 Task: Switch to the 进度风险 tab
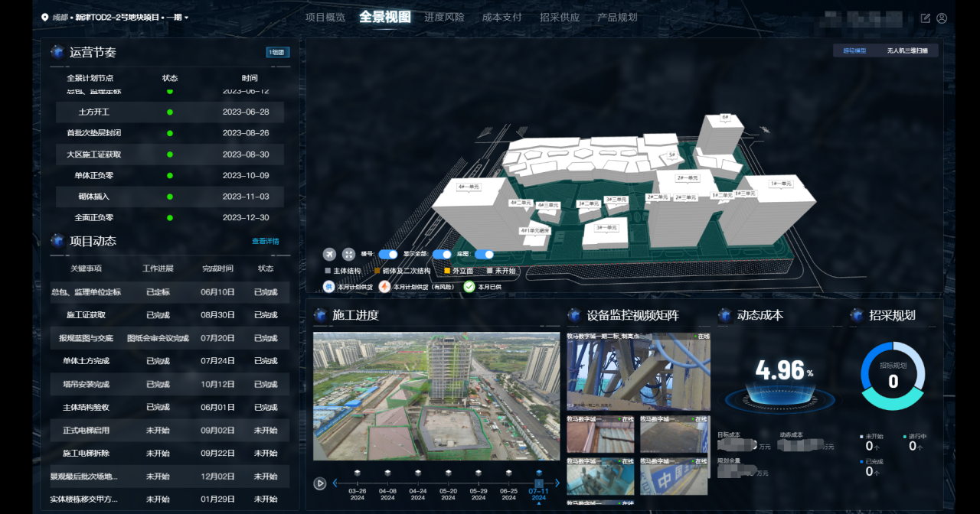[x=445, y=17]
